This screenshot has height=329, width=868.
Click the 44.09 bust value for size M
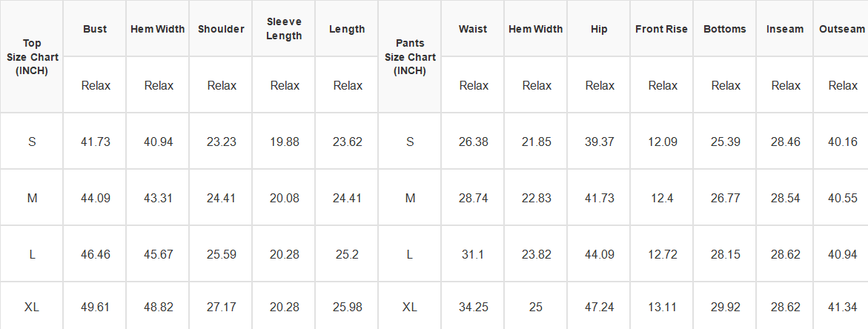pyautogui.click(x=95, y=198)
